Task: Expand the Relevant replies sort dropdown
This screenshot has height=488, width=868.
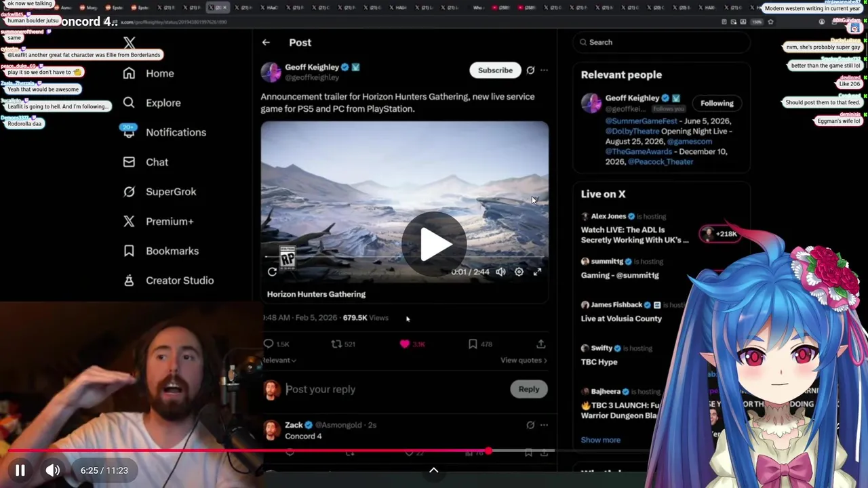Action: pos(279,360)
